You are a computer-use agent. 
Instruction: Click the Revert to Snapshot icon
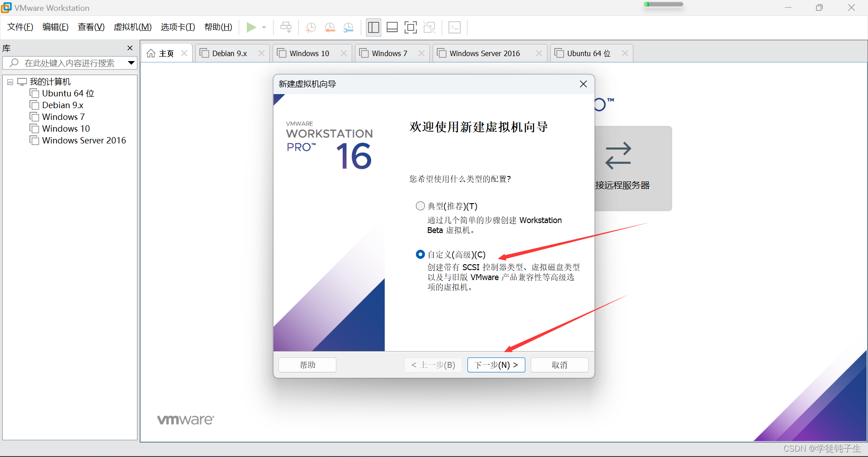pos(330,28)
